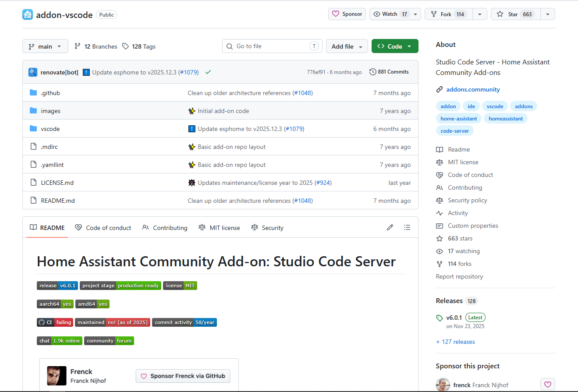Open the 12 Branches link
The image size is (578, 392).
(96, 46)
